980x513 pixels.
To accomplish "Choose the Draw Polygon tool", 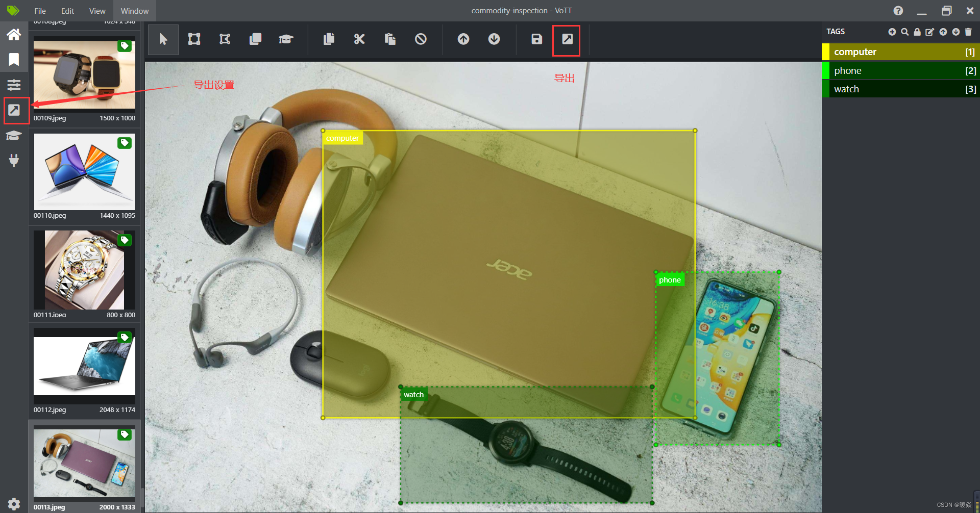I will [x=225, y=39].
